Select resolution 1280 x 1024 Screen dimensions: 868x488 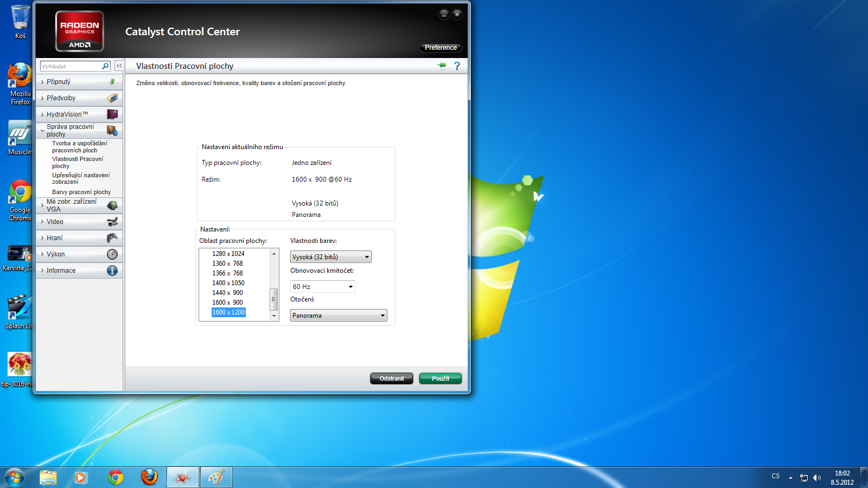point(228,254)
